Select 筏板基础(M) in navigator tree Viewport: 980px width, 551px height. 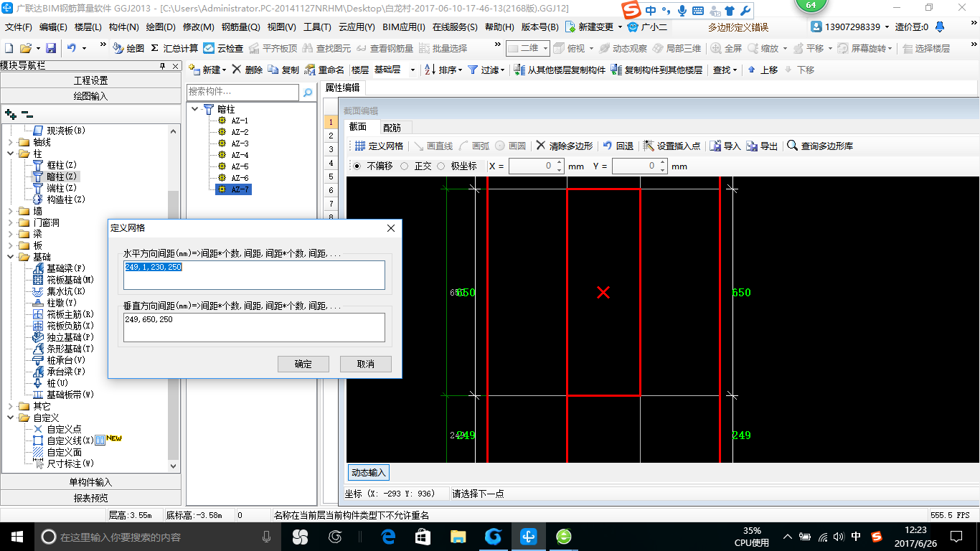pos(70,280)
